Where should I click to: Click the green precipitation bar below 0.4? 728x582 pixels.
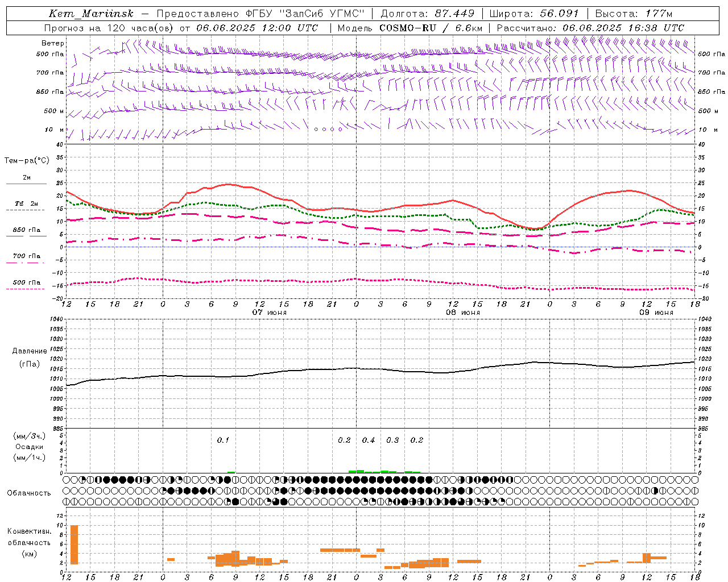tap(369, 472)
